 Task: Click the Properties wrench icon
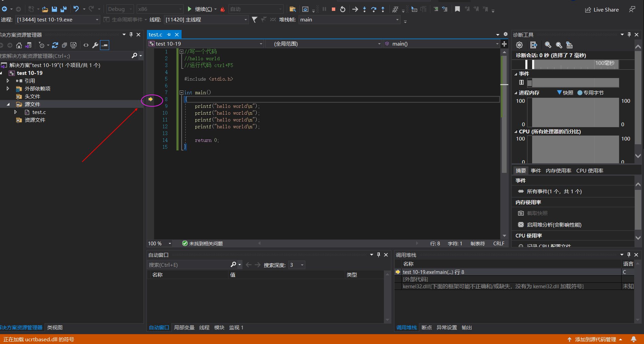pos(95,45)
